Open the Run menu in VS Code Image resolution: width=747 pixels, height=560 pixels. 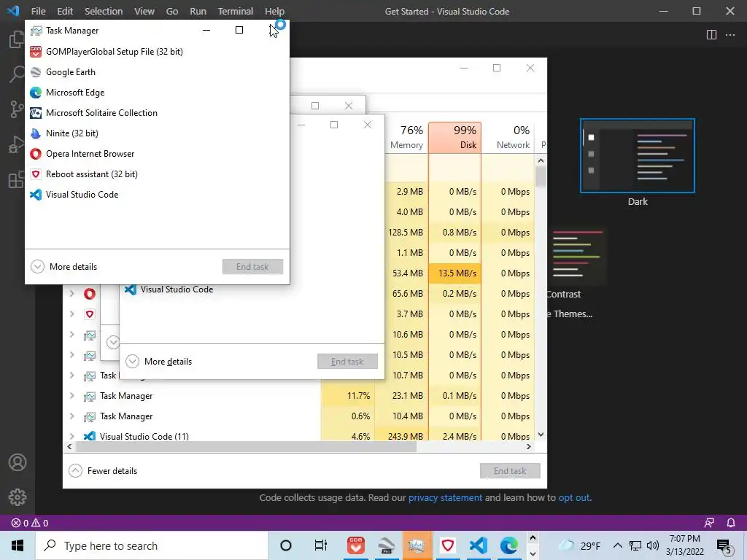pos(198,11)
